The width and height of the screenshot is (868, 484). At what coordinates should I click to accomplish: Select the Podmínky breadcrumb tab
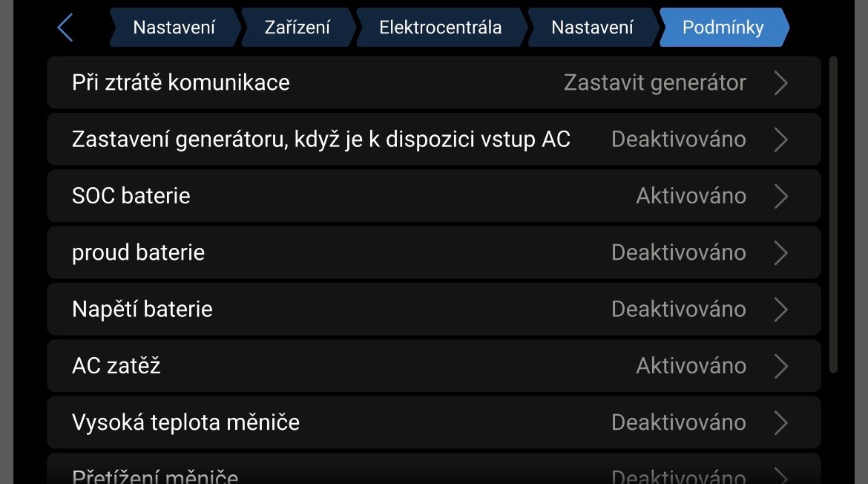pos(723,28)
